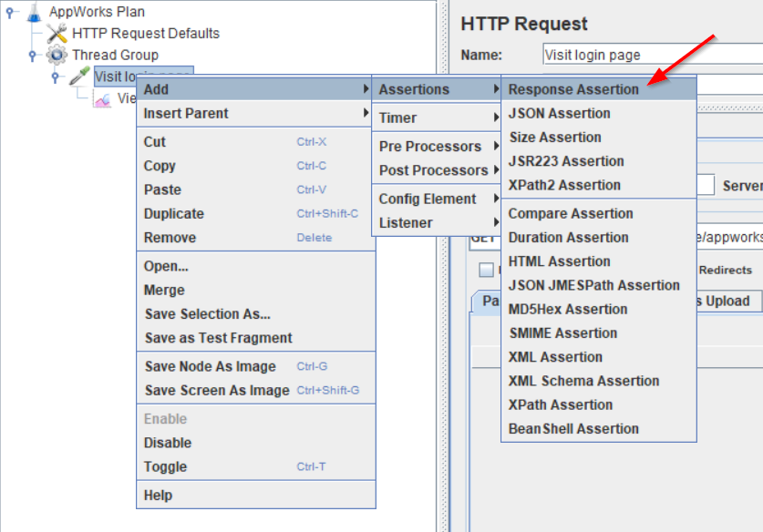Select HTTP Request Defaults tree item
Viewport: 763px width, 532px height.
tap(146, 34)
